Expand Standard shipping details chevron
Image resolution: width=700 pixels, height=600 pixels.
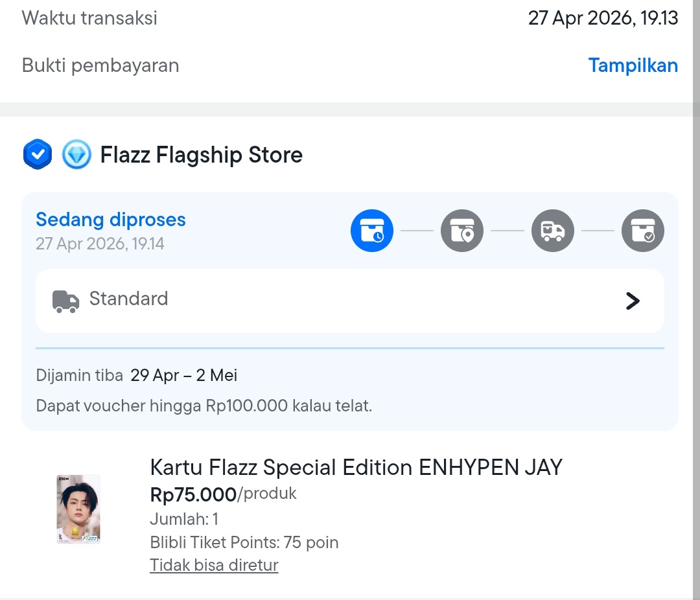[x=633, y=301]
